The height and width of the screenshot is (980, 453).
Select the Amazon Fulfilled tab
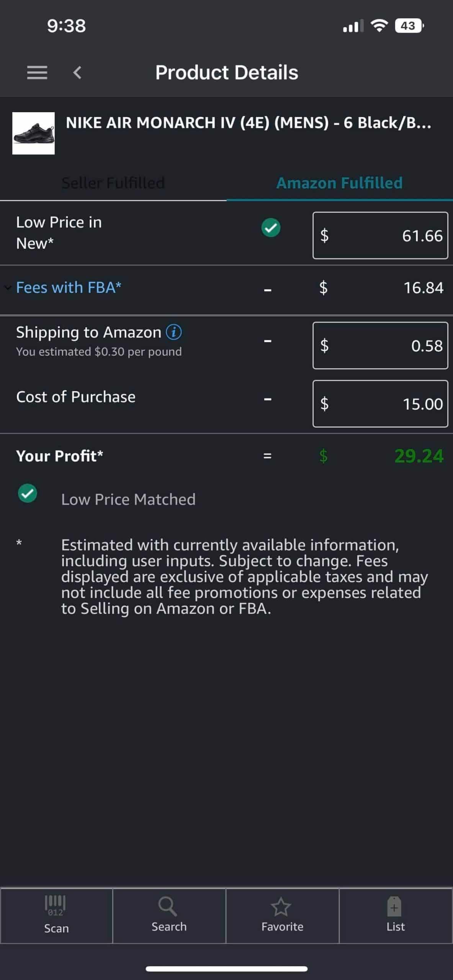point(339,183)
